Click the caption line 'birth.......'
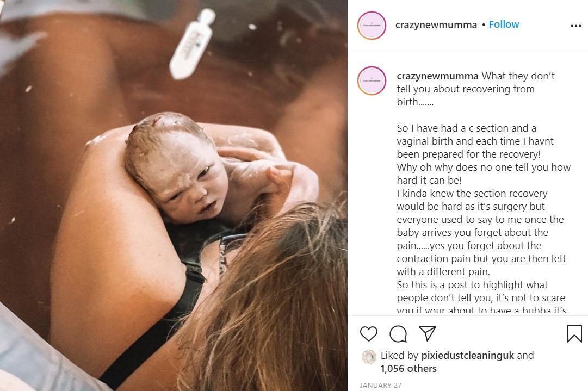588x391 pixels. point(415,102)
